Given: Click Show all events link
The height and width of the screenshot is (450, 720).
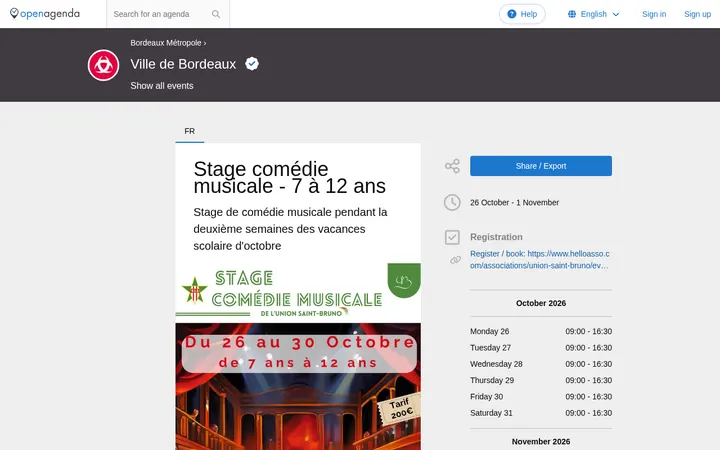Looking at the screenshot, I should (162, 86).
